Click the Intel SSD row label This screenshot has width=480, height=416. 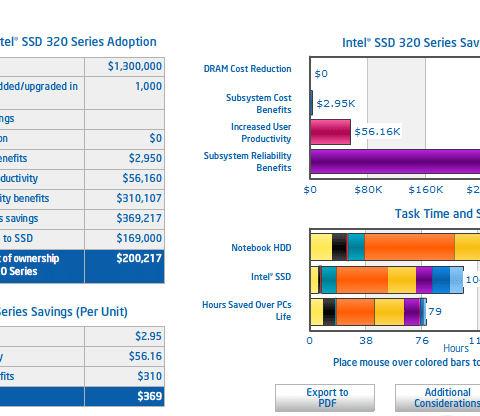coord(271,277)
